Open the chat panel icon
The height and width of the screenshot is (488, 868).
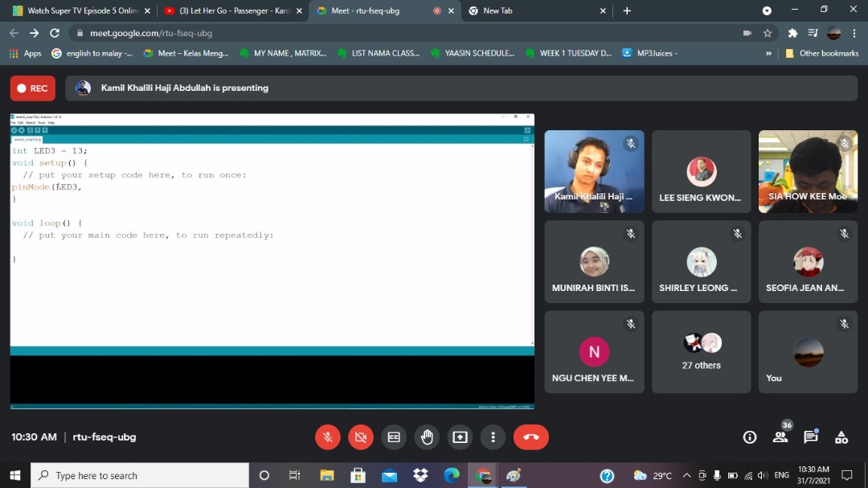point(811,437)
